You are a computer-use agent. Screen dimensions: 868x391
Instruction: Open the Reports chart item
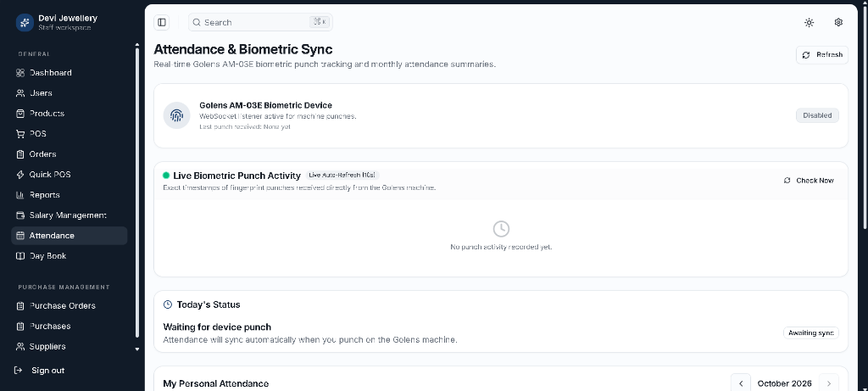click(70, 195)
